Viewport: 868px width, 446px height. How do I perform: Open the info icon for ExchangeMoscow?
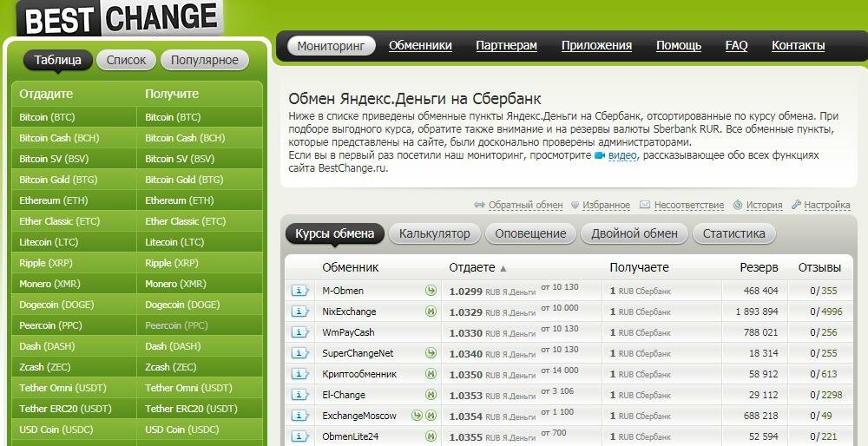tap(299, 416)
